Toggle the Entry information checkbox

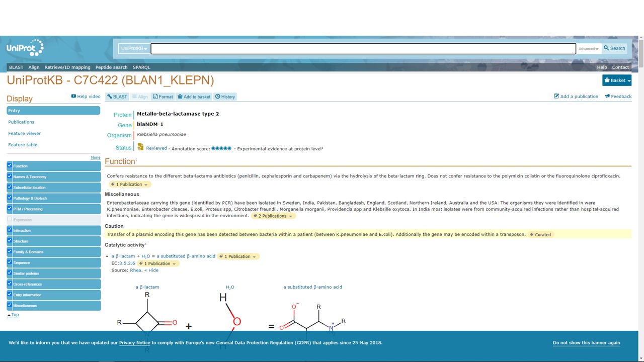point(10,295)
